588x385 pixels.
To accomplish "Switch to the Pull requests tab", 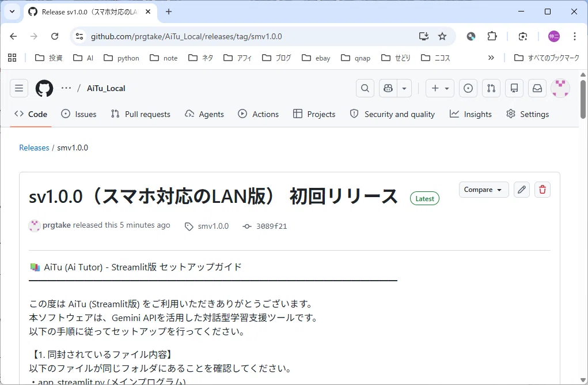I will (141, 114).
